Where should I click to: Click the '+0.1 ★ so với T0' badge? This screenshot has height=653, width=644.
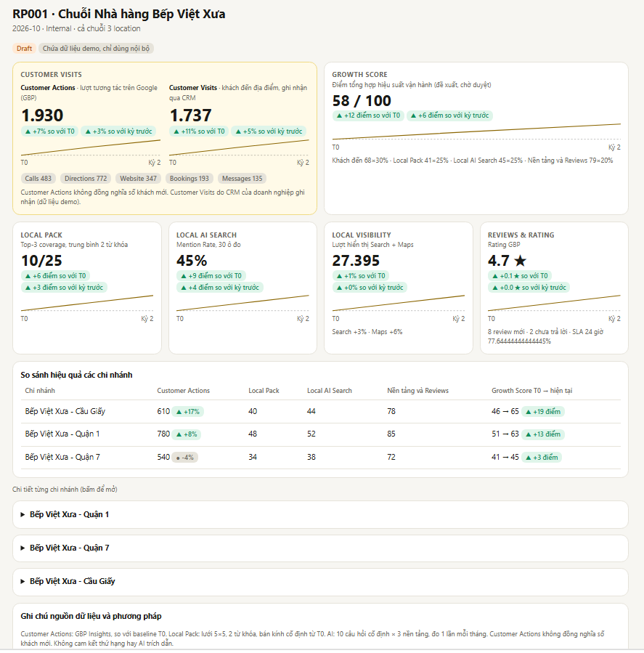point(520,276)
